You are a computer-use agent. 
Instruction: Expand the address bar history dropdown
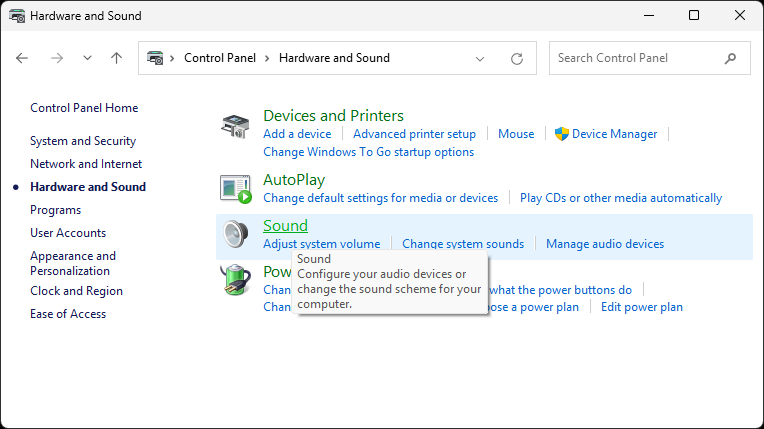click(x=486, y=58)
